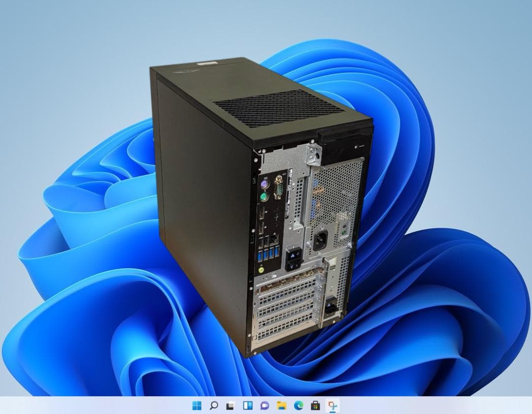Viewport: 532px width, 414px height.
Task: Click Task View to switch virtual desktops
Action: [230, 405]
